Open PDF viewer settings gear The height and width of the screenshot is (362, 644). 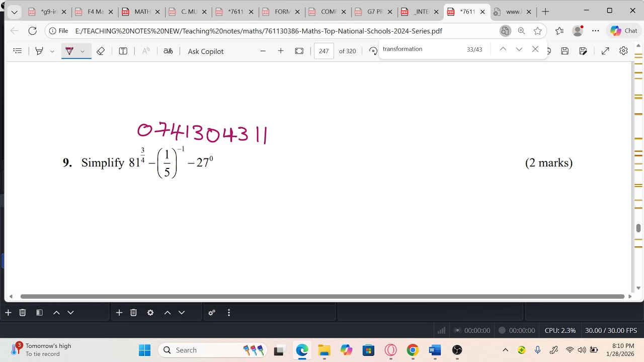(623, 51)
